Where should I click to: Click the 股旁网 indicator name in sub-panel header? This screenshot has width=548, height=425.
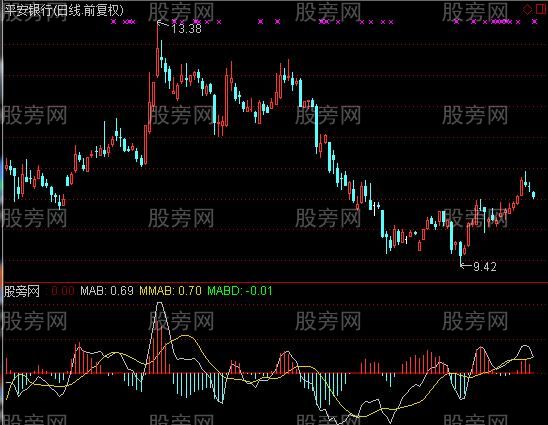(x=22, y=291)
